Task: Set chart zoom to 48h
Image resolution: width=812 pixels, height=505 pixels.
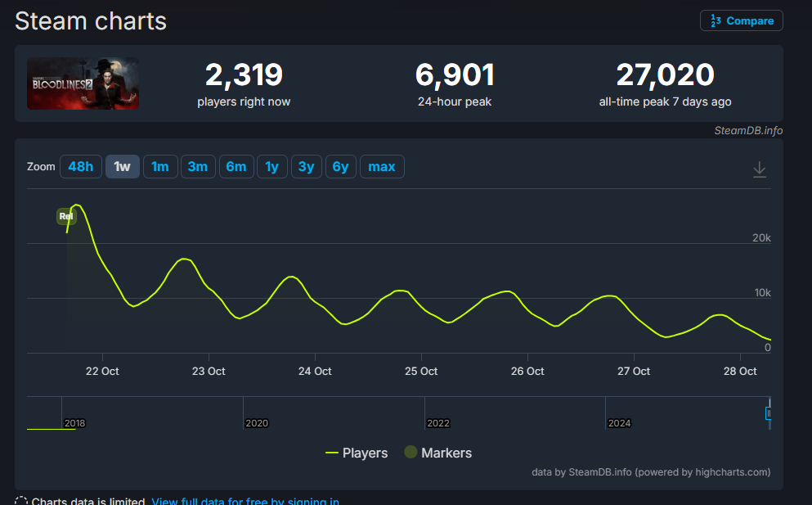Action: pyautogui.click(x=81, y=166)
